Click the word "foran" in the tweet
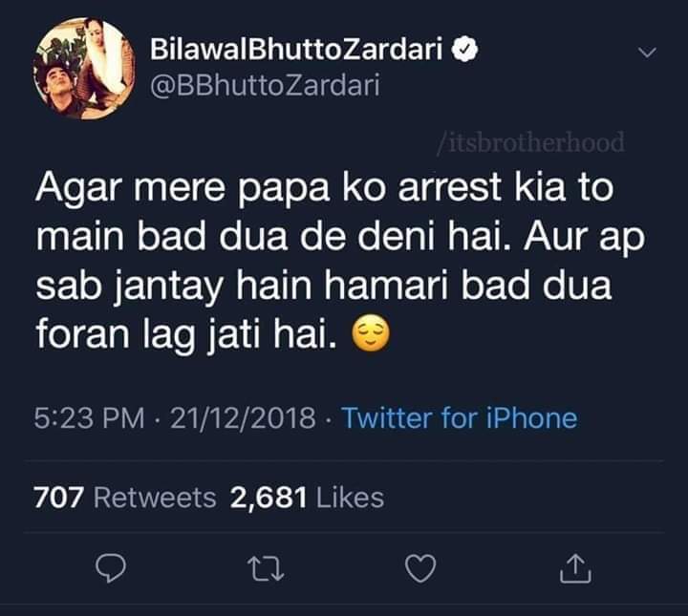Screen dimensions: 688x616 (82, 334)
